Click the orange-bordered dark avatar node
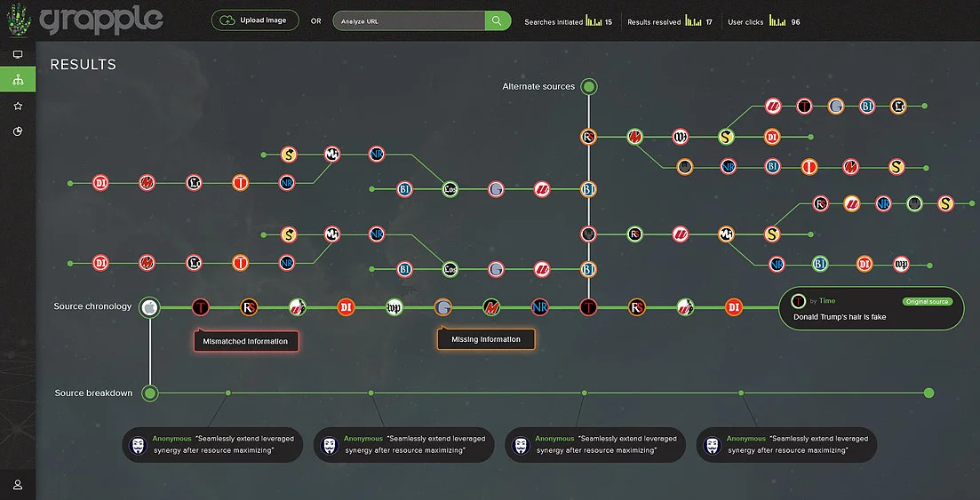Image resolution: width=980 pixels, height=500 pixels. [x=685, y=166]
